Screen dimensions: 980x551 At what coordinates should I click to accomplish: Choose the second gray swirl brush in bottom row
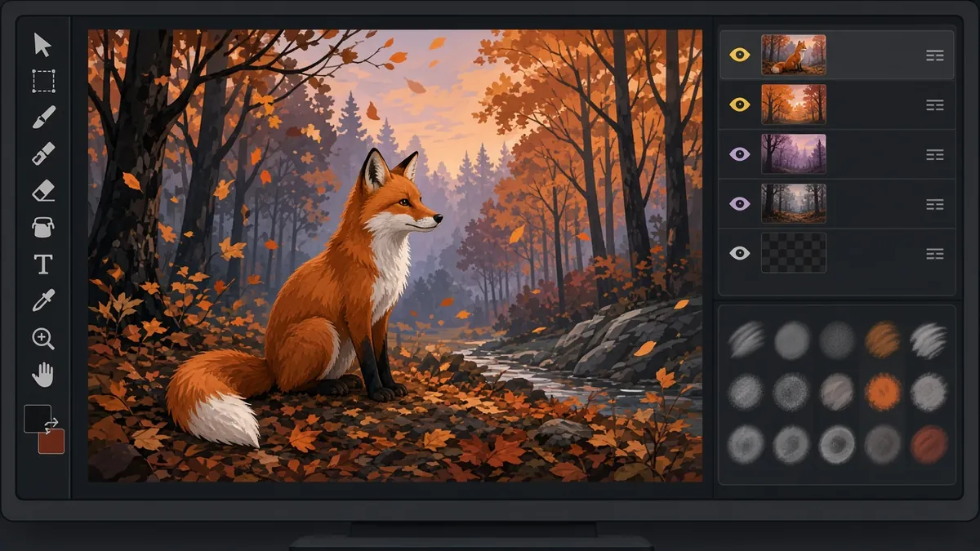(791, 445)
